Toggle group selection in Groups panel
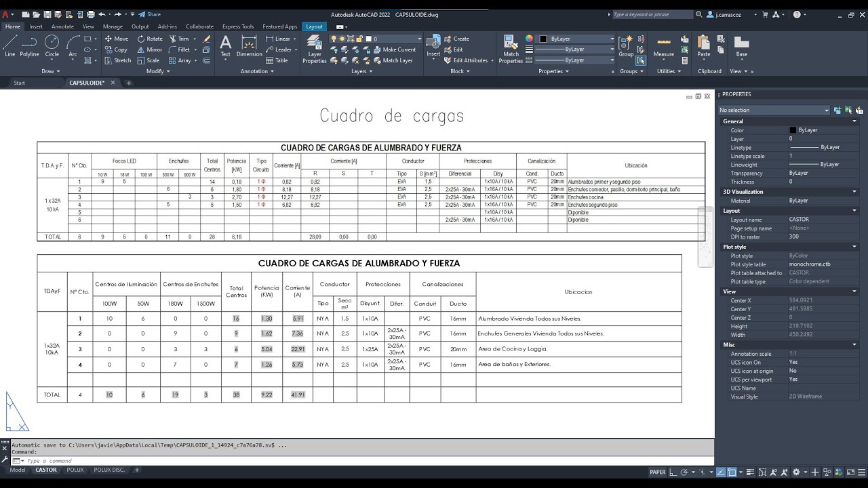This screenshot has height=488, width=868. (x=641, y=60)
